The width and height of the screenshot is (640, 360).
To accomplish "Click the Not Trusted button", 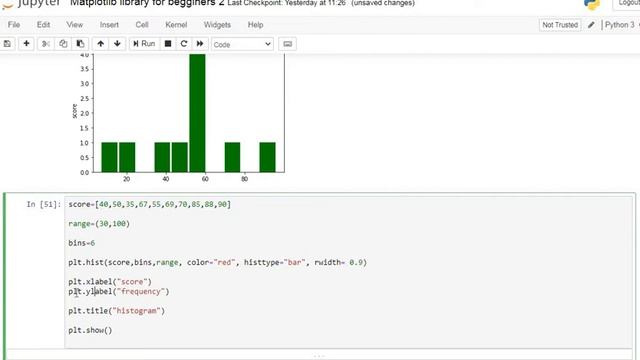I will pyautogui.click(x=560, y=25).
